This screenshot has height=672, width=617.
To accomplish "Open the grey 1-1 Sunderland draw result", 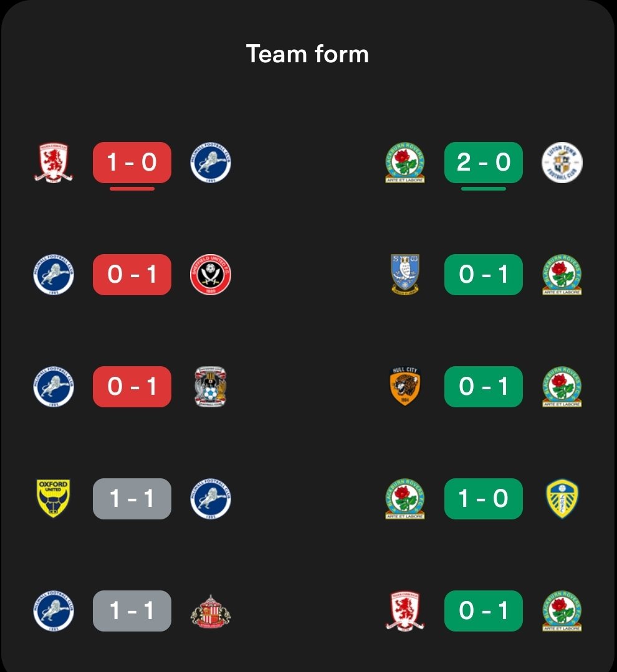I will coord(132,611).
